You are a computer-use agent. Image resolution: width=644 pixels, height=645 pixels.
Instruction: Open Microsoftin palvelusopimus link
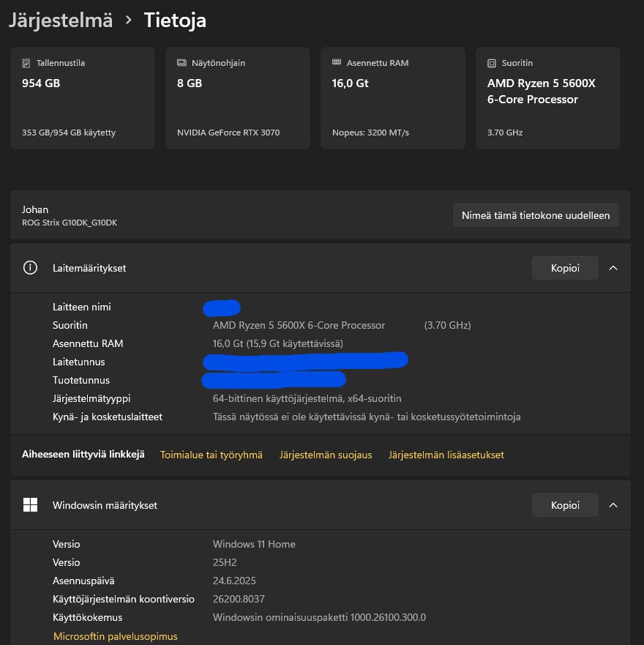[x=116, y=636]
